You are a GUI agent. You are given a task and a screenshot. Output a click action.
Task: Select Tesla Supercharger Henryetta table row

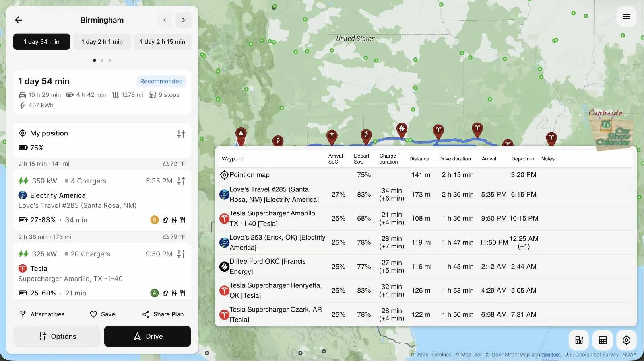(x=425, y=291)
